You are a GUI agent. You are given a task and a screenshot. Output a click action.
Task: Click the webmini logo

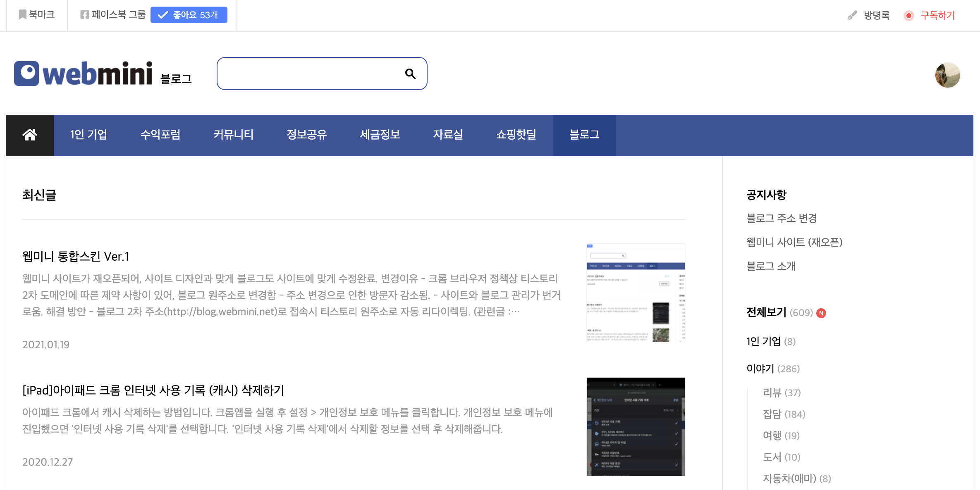click(x=84, y=74)
